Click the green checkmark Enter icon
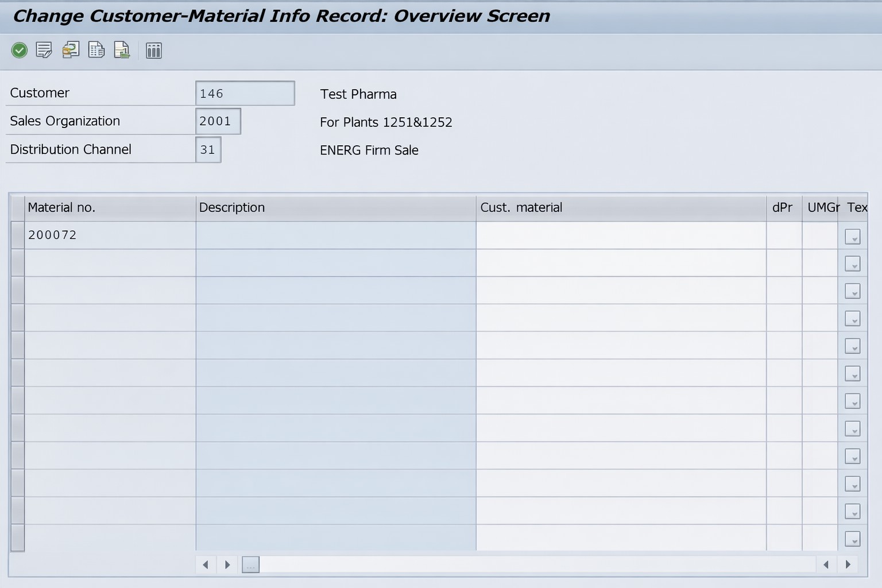Image resolution: width=882 pixels, height=588 pixels. click(x=20, y=51)
